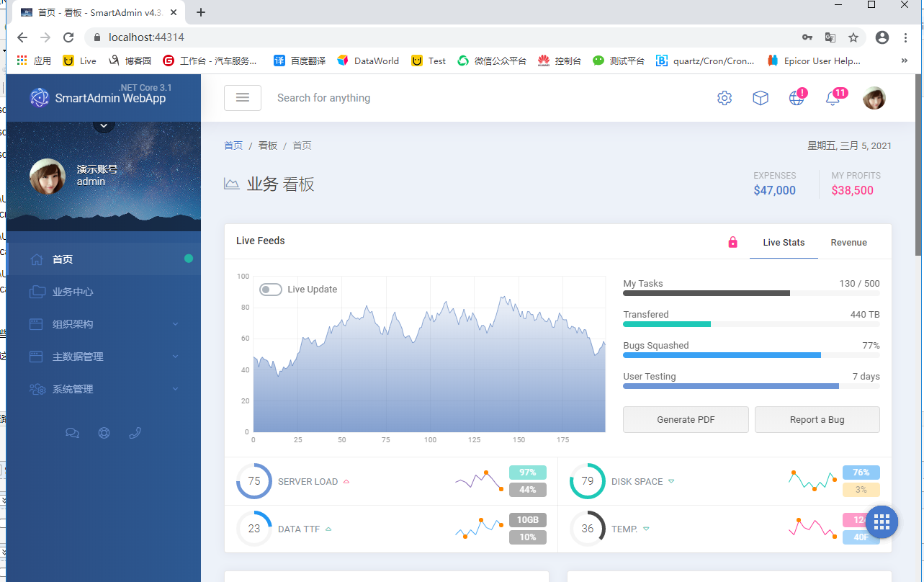Image resolution: width=924 pixels, height=582 pixels.
Task: Expand the 主数据管理 sidebar menu
Action: tap(104, 357)
